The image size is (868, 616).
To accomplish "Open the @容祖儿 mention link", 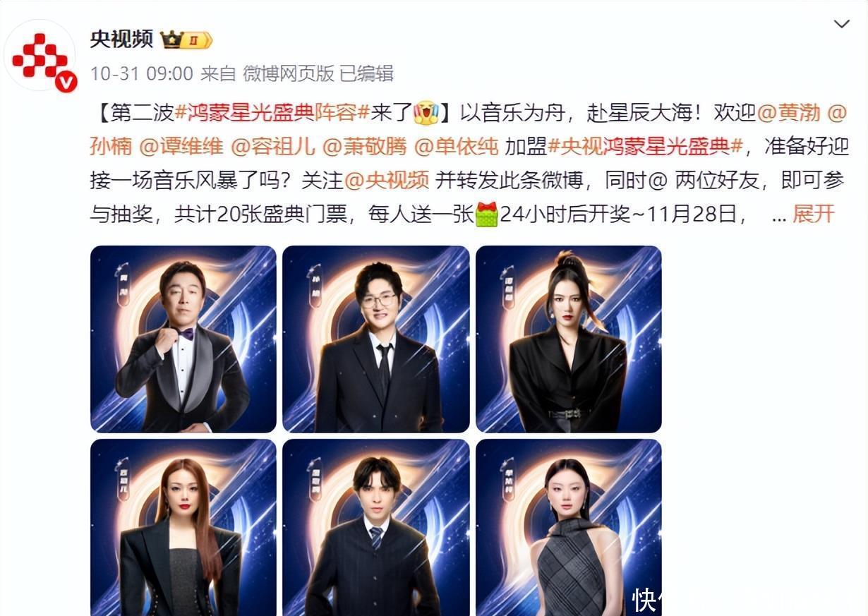I will 272,146.
